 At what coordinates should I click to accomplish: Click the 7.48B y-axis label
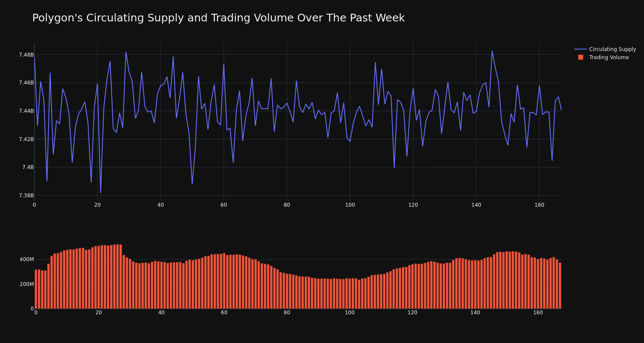26,55
